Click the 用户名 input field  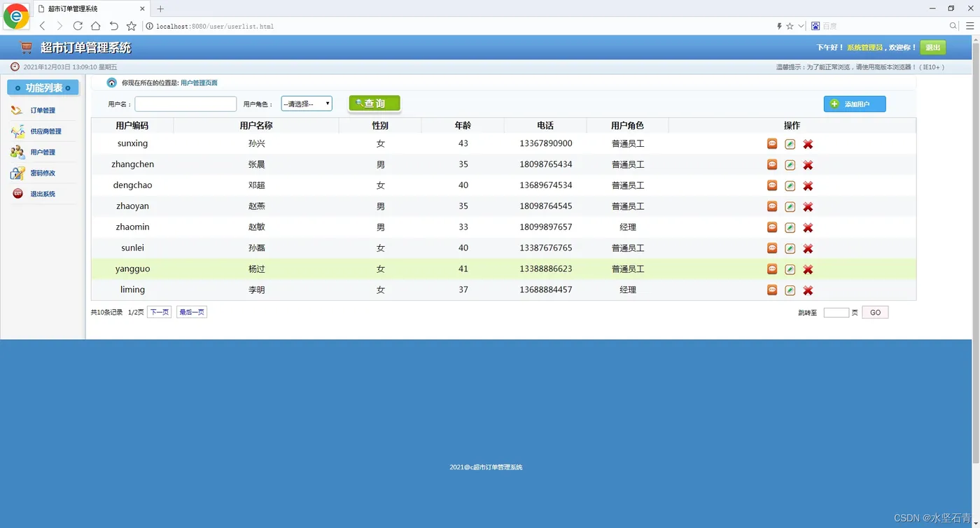tap(185, 104)
